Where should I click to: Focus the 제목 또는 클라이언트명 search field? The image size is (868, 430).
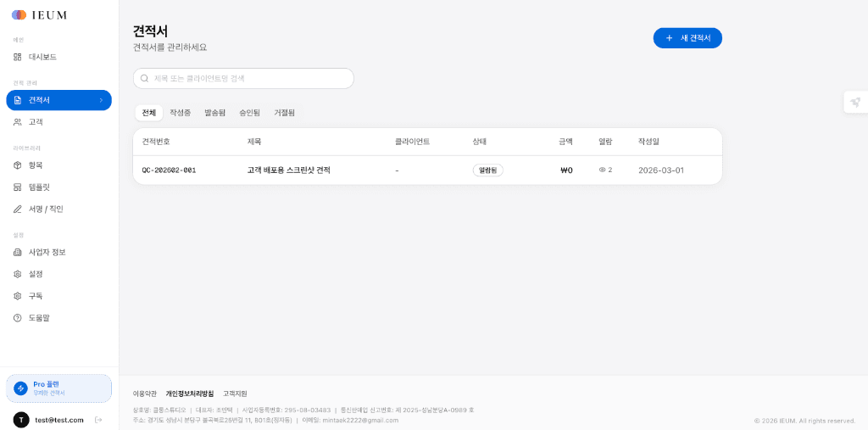click(x=243, y=78)
